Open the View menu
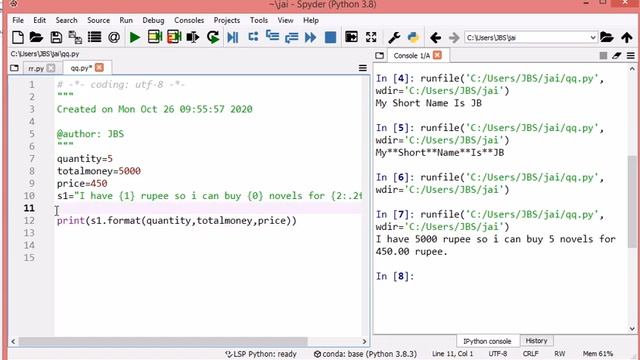The image size is (640, 360). (285, 20)
